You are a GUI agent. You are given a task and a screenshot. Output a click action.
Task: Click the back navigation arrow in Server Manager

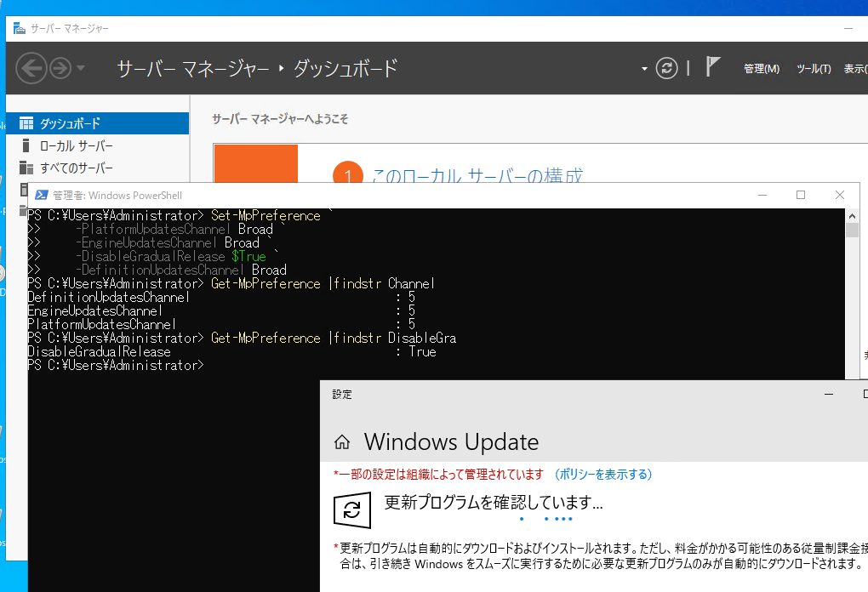31,68
